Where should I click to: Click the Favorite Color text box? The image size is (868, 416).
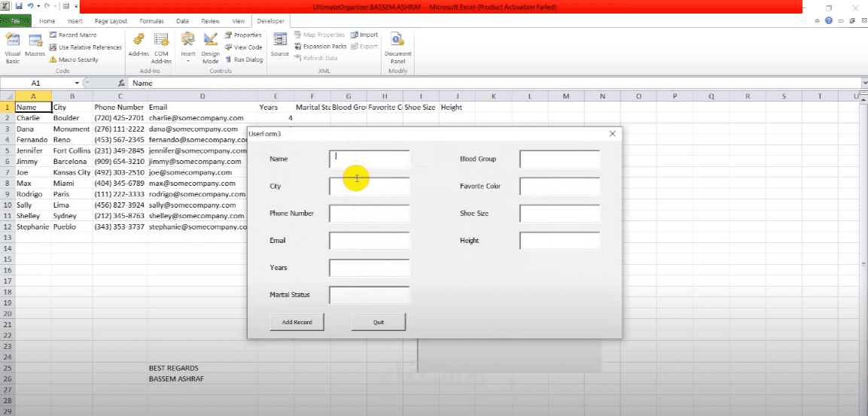[560, 187]
